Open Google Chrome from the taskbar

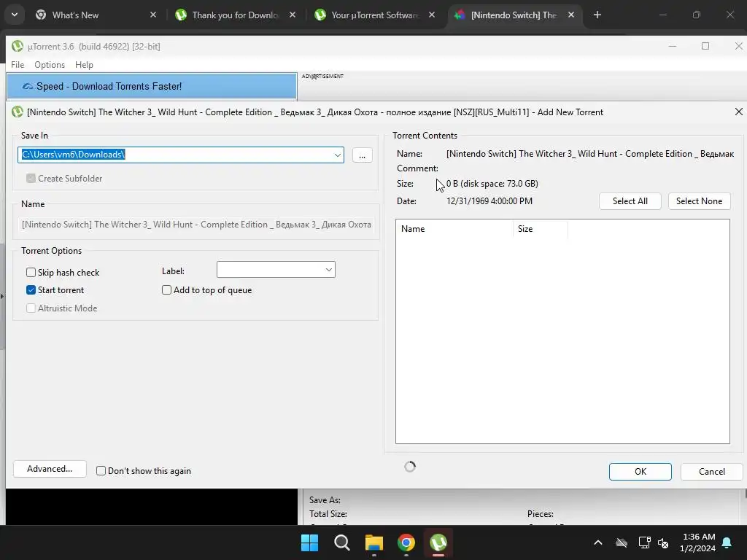click(x=406, y=542)
